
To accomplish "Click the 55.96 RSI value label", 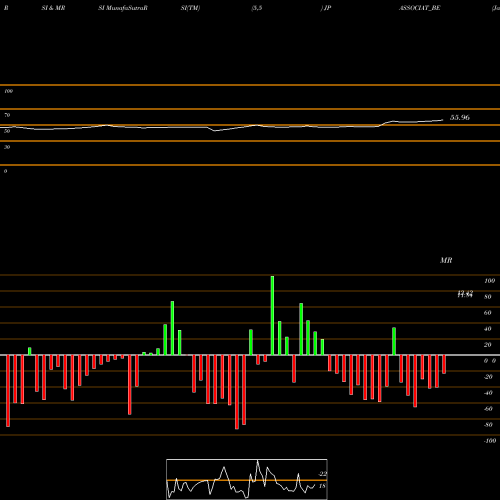I will click(x=460, y=117).
